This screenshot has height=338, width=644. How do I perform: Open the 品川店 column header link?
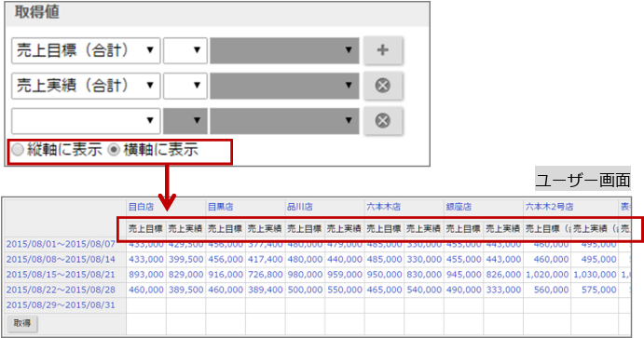click(x=299, y=207)
